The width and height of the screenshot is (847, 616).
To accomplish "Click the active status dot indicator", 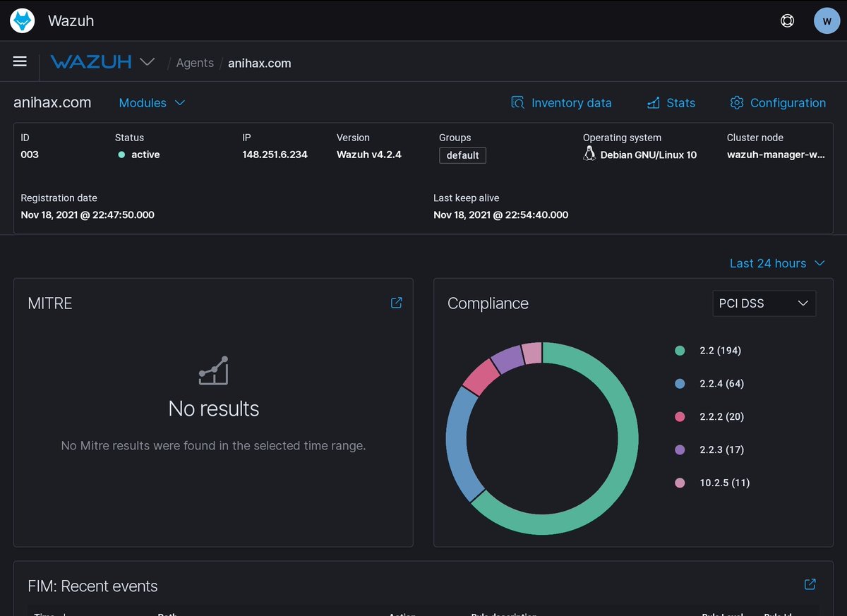I will pyautogui.click(x=121, y=155).
